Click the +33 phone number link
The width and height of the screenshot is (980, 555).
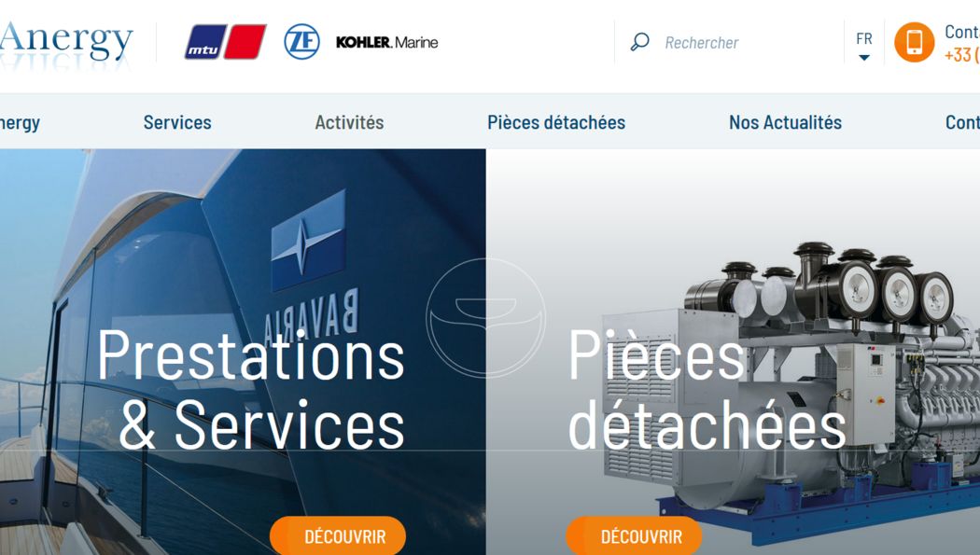[962, 55]
